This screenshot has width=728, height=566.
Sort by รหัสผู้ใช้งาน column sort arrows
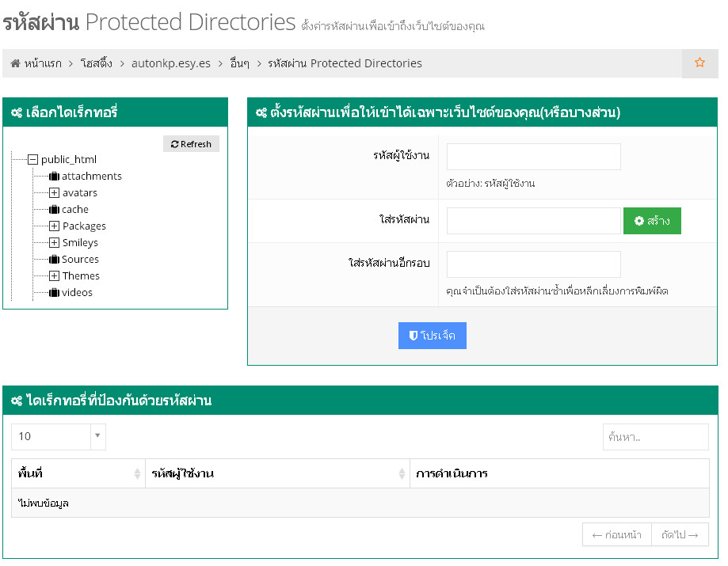(x=402, y=474)
